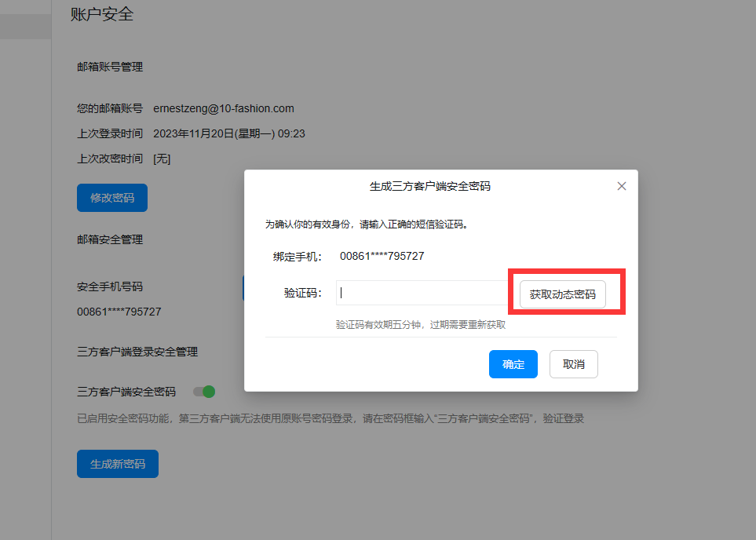The image size is (756, 540).
Task: Click the last login time 2023年11月20日
Action: click(228, 133)
